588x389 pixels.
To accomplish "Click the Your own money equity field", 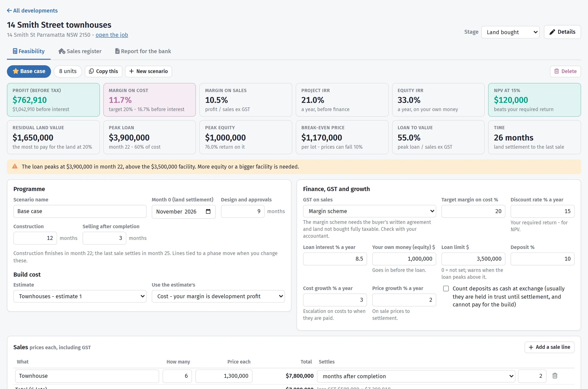I will [x=404, y=259].
